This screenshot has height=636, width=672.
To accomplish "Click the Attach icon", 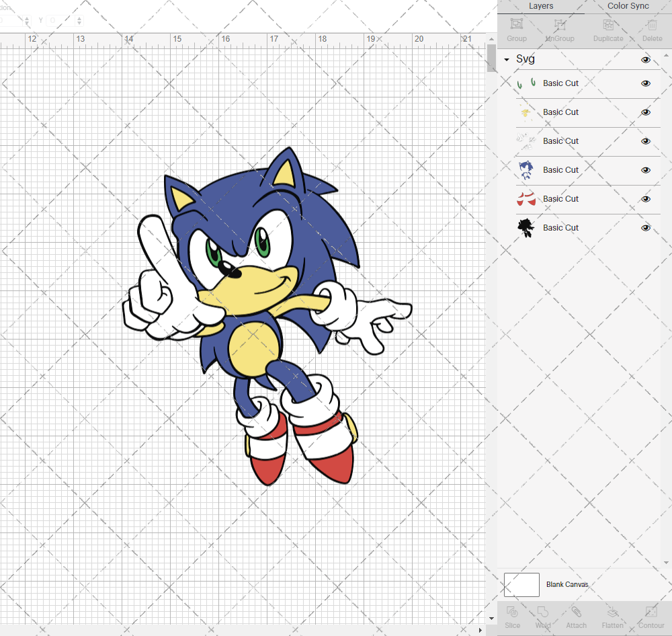I will point(576,617).
